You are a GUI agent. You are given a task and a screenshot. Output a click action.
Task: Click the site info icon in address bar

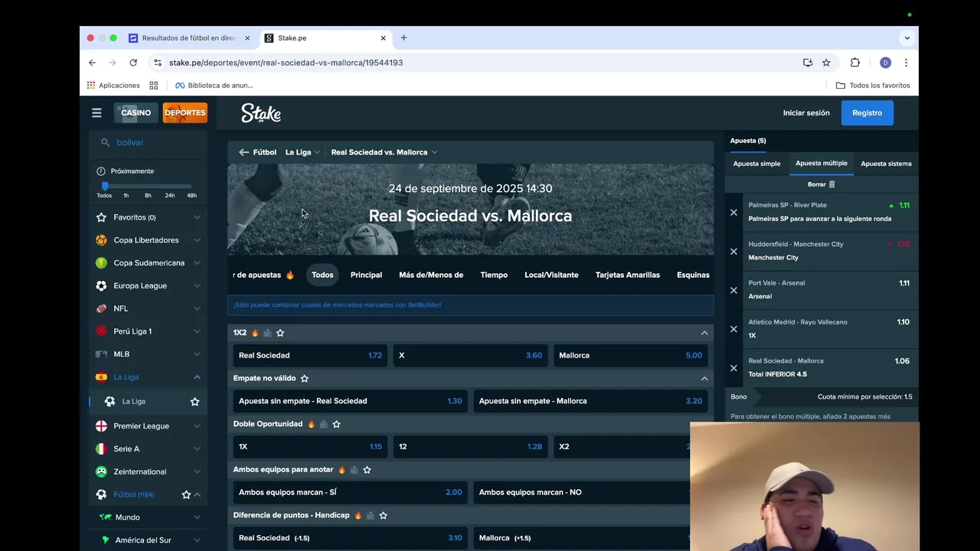click(x=157, y=63)
